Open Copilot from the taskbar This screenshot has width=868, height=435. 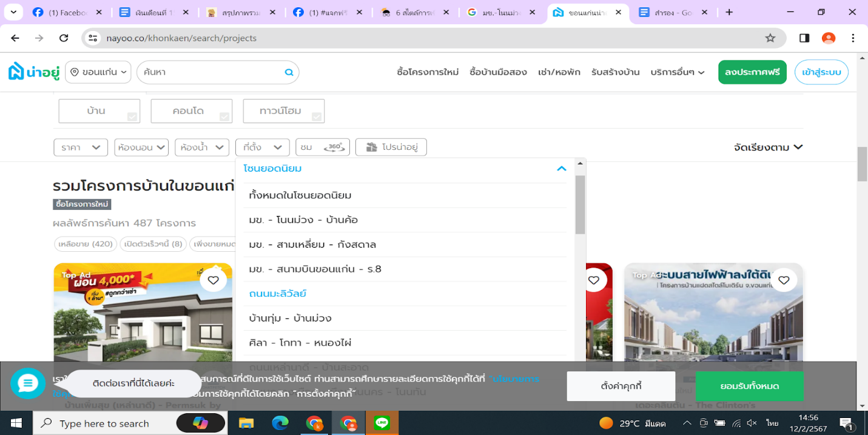tap(200, 423)
